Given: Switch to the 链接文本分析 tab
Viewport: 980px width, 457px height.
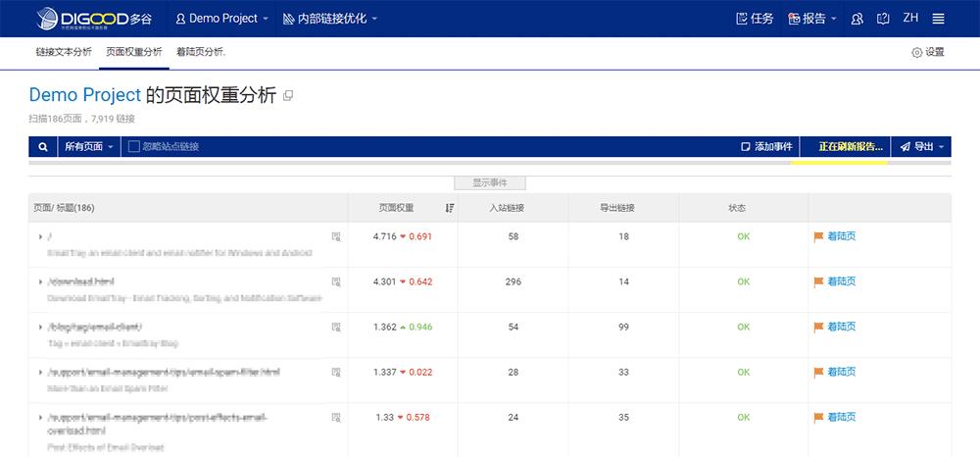Looking at the screenshot, I should coord(64,52).
